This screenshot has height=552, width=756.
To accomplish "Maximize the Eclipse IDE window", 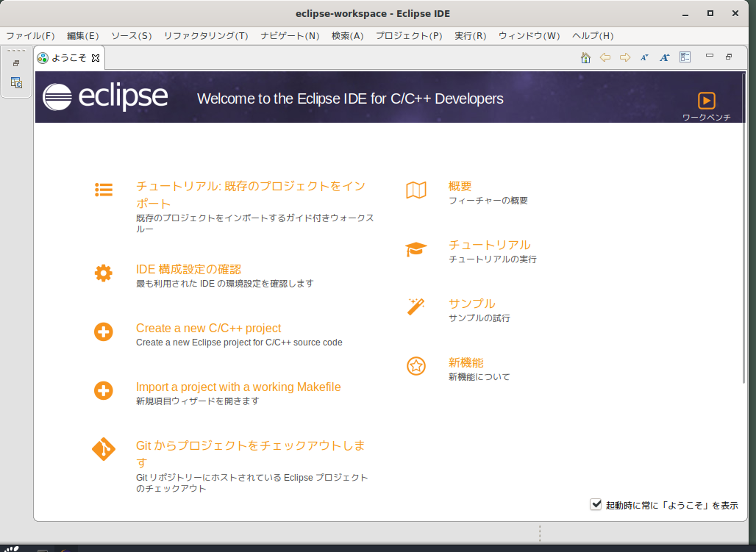I will [710, 13].
